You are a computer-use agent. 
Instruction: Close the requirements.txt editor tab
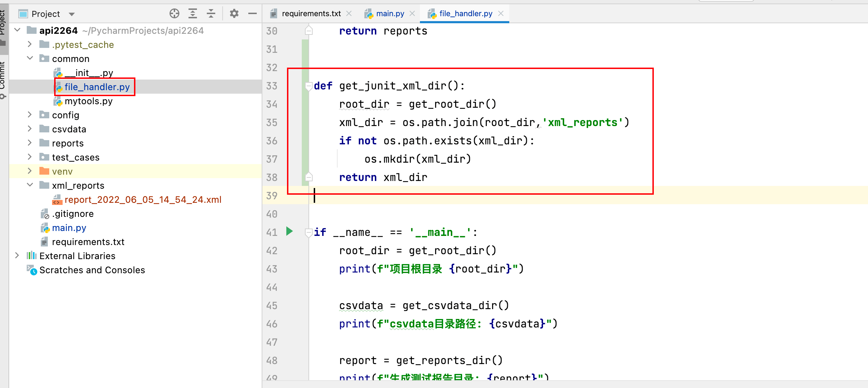coord(349,13)
